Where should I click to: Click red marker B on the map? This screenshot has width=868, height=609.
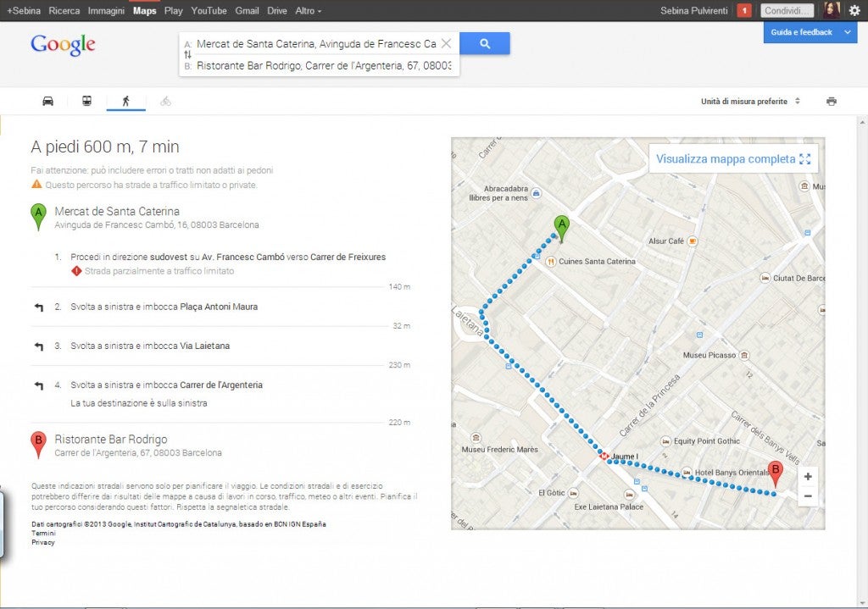pyautogui.click(x=776, y=473)
